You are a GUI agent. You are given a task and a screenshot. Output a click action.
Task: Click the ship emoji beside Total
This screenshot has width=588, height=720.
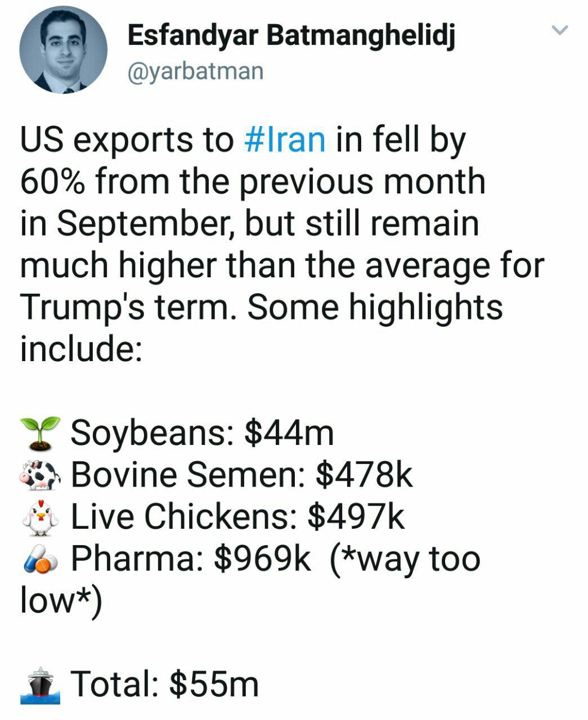40,685
